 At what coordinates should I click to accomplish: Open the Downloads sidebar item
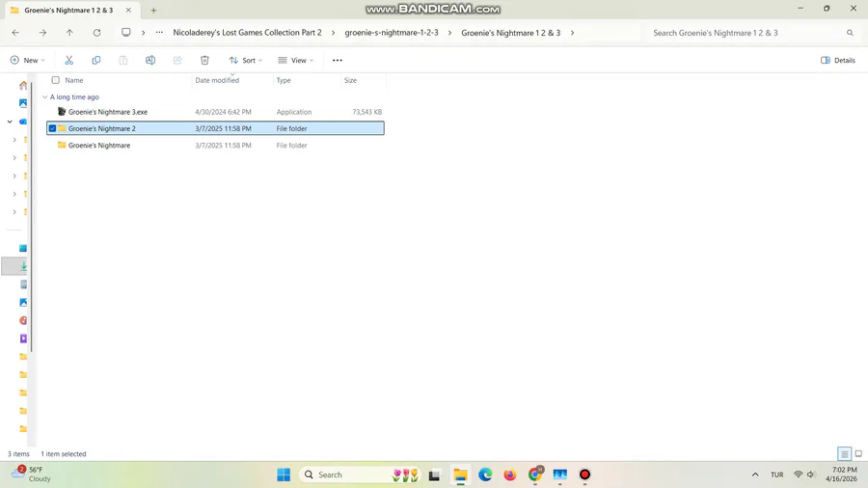coord(23,266)
